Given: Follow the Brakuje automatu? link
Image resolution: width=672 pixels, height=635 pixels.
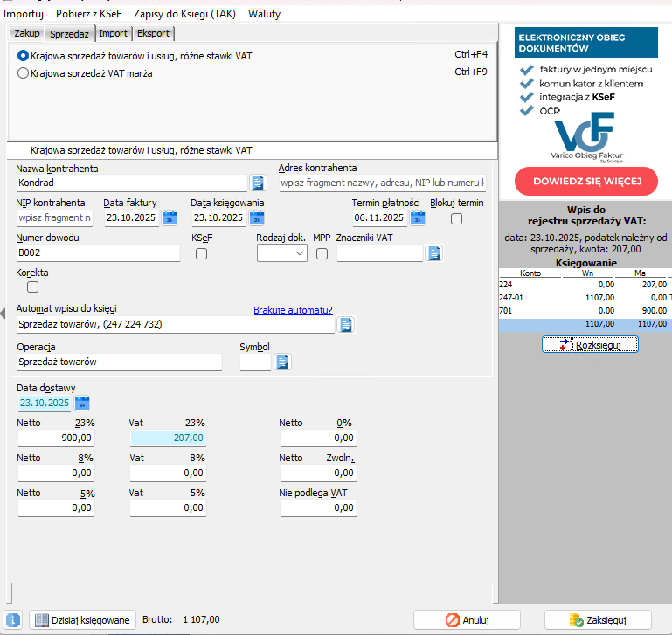Looking at the screenshot, I should [293, 309].
